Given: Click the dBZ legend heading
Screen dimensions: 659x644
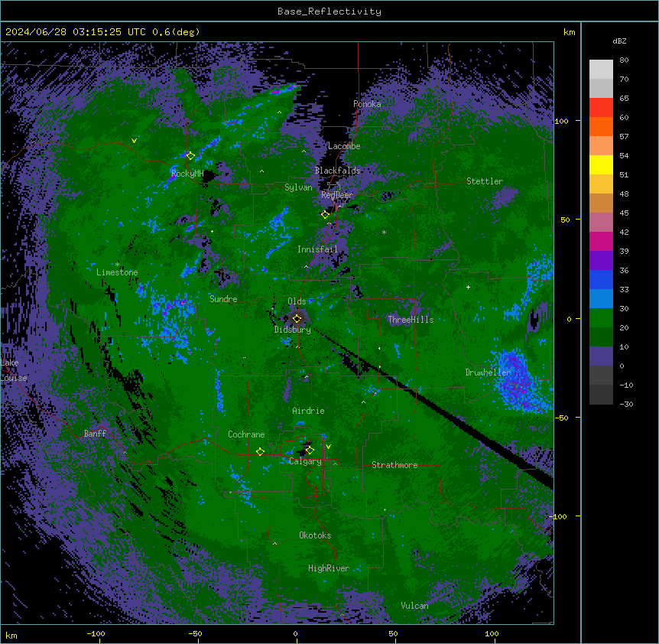Looking at the screenshot, I should click(x=619, y=41).
